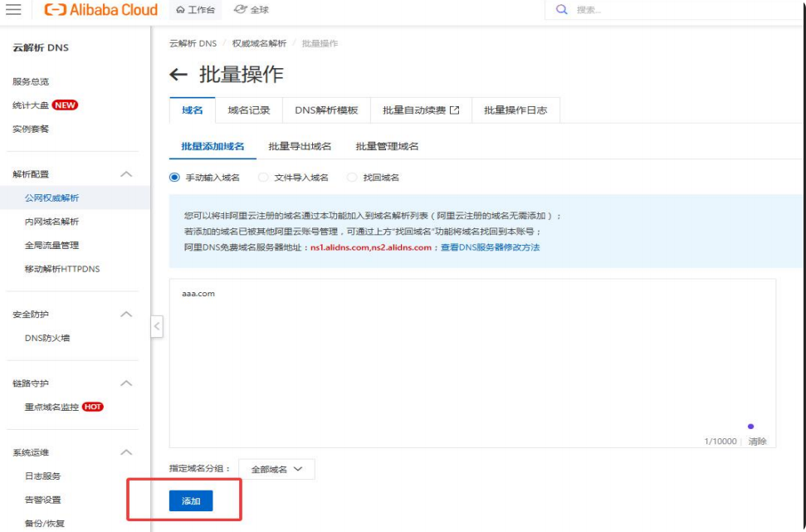Select the 找回域名 radio button

point(352,178)
